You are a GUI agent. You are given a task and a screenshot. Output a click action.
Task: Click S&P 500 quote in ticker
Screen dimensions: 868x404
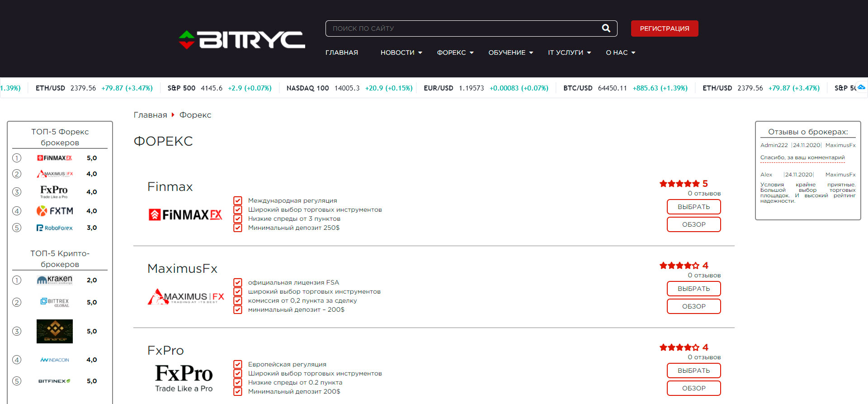pos(220,88)
